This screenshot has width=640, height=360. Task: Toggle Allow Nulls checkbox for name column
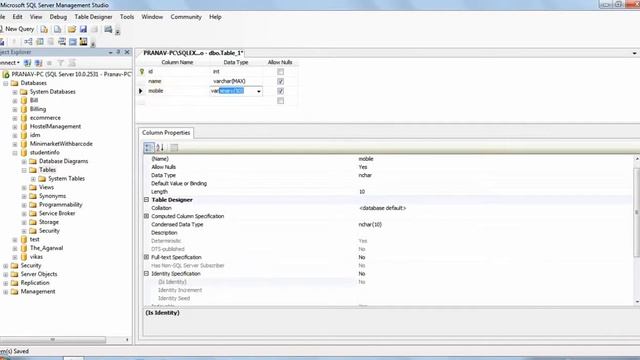click(x=280, y=81)
